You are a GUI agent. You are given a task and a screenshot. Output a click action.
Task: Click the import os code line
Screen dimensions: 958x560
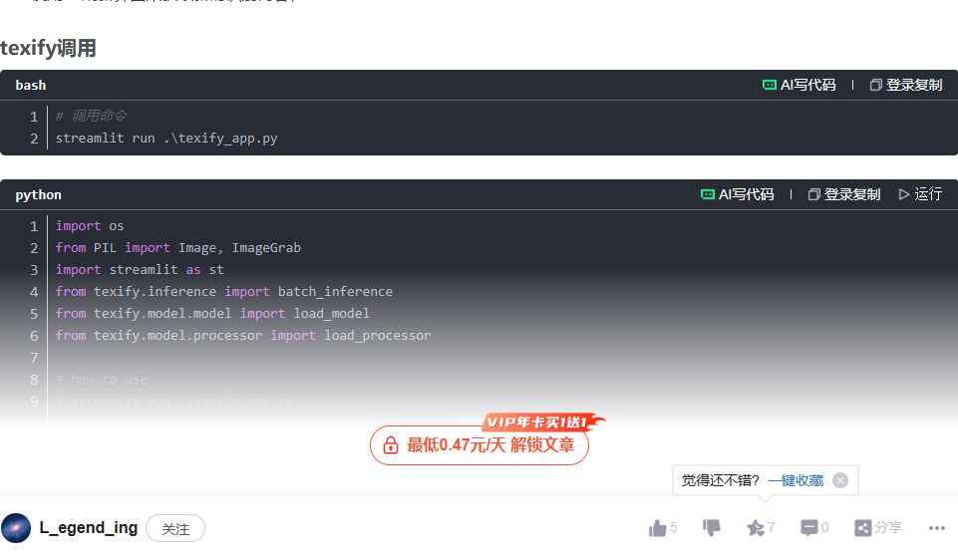click(x=90, y=226)
